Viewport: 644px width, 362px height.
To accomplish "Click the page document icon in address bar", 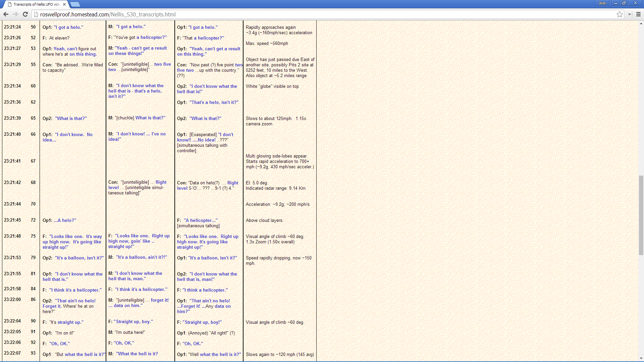I will (36, 14).
